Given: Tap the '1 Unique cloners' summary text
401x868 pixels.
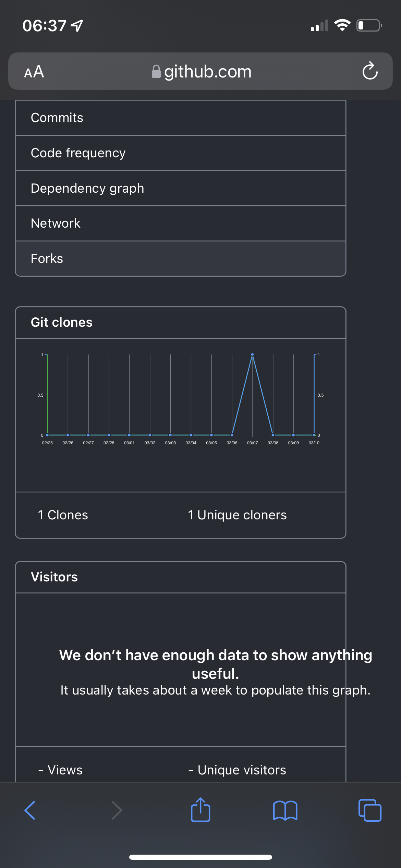Looking at the screenshot, I should 237,515.
